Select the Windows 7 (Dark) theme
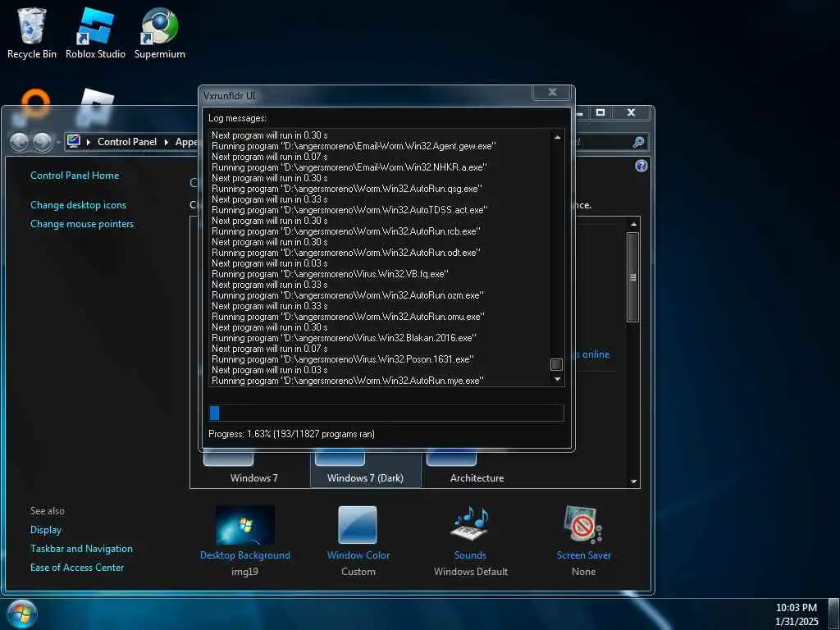The height and width of the screenshot is (630, 840). tap(365, 470)
